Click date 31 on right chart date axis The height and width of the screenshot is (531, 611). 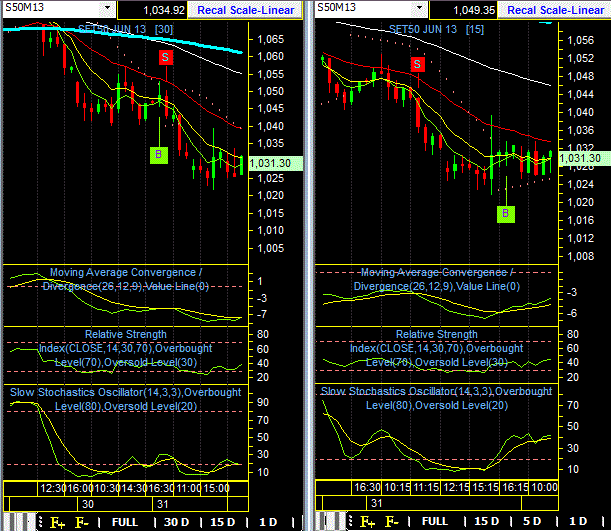[x=376, y=503]
